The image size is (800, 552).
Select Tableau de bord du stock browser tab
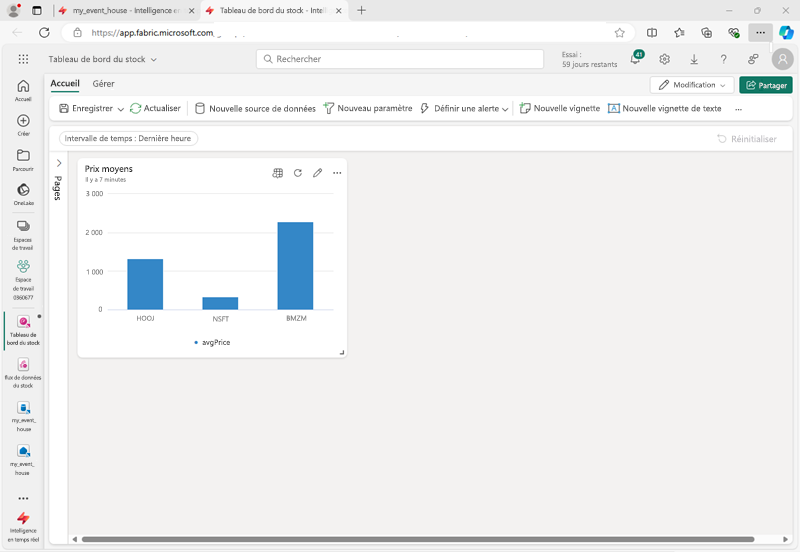pyautogui.click(x=275, y=11)
